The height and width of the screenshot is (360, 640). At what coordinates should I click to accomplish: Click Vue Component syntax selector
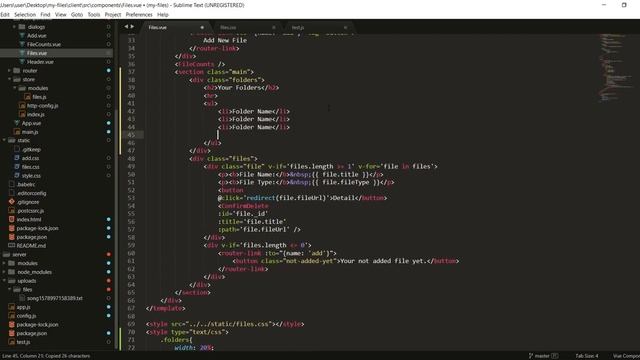click(626, 356)
